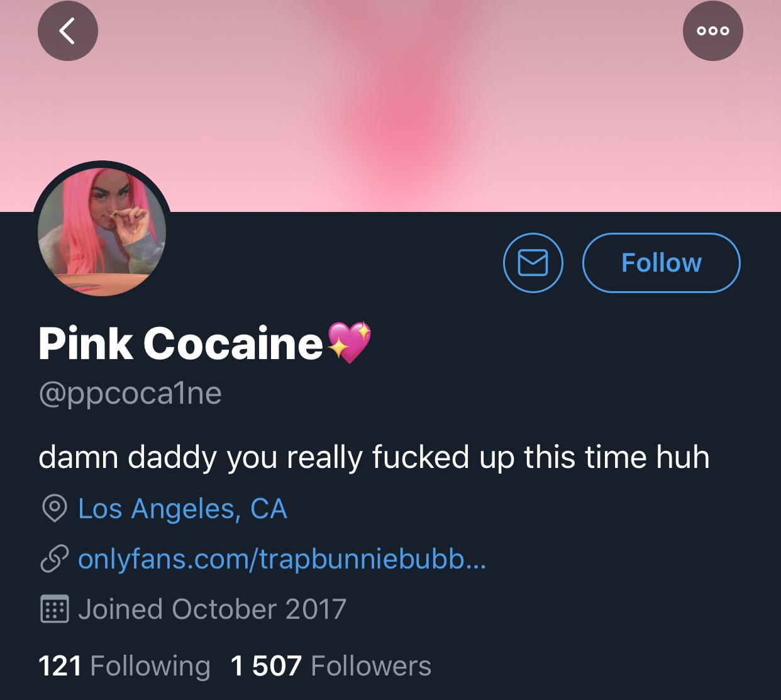Tap the Joined October 2017 text
Viewport: 781px width, 700px height.
[212, 609]
